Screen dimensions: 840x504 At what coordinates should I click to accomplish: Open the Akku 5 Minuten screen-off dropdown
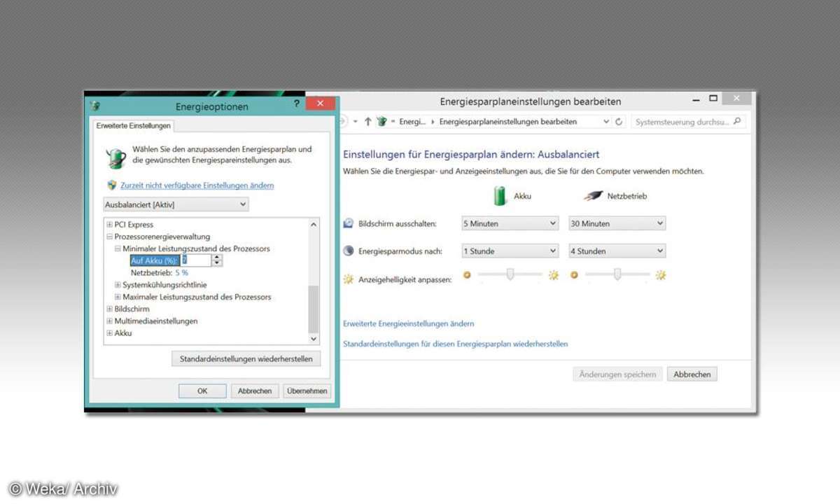510,223
